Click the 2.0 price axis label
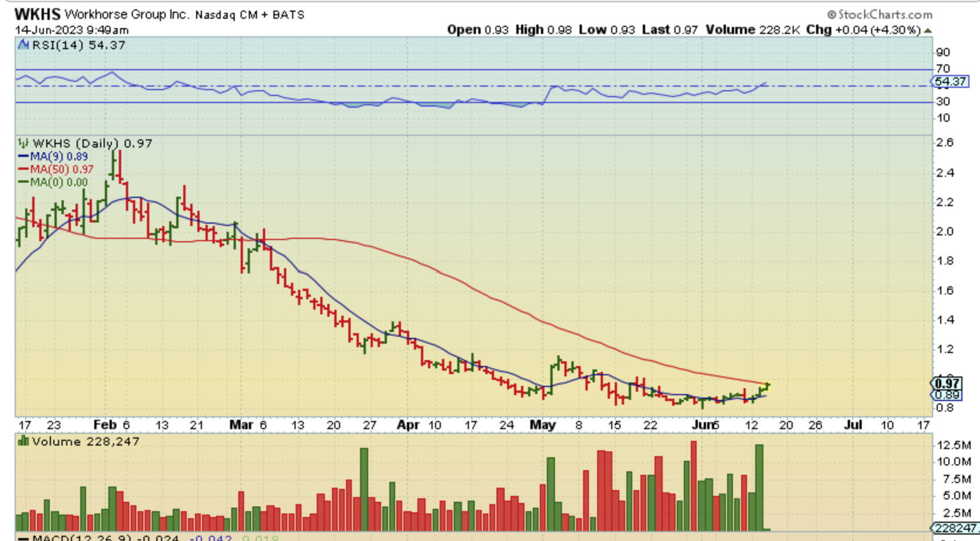This screenshot has height=541, width=980. click(945, 231)
